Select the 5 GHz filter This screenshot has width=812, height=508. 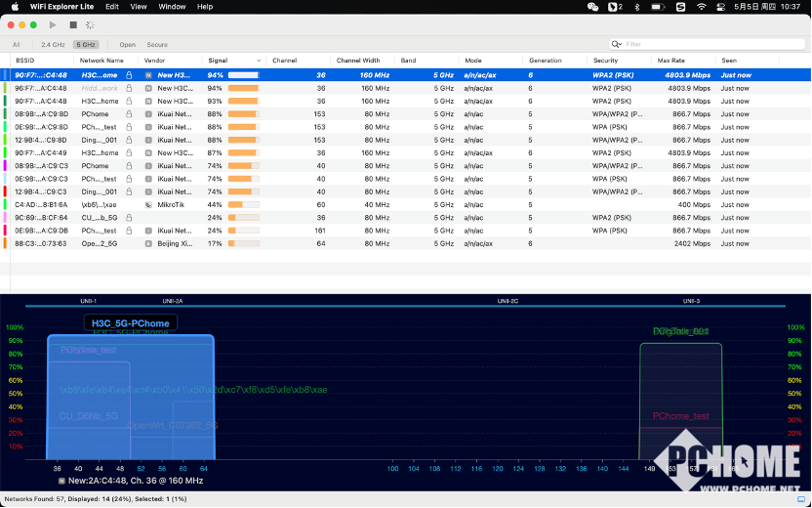click(x=86, y=45)
